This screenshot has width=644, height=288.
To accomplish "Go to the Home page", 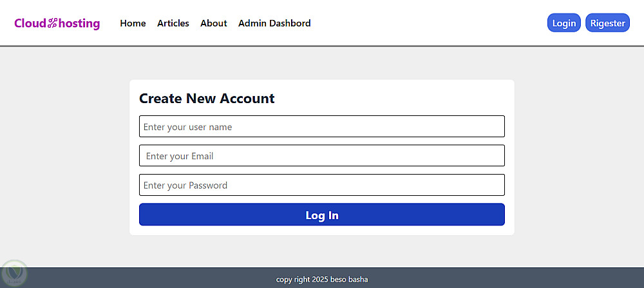I will coord(133,23).
